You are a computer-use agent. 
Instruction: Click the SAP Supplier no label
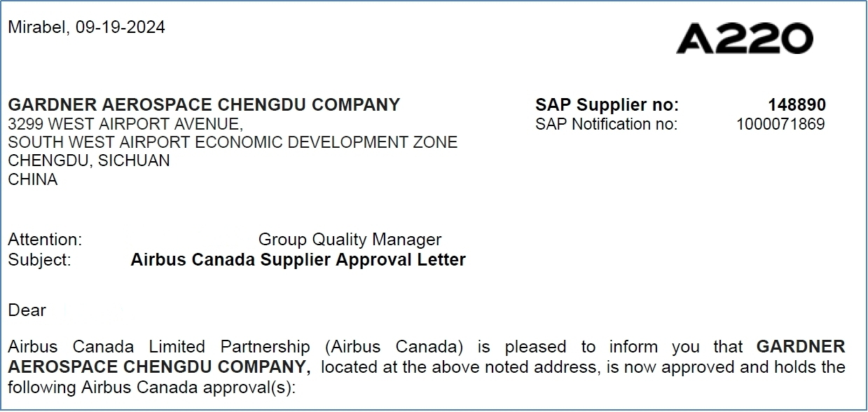tap(607, 105)
